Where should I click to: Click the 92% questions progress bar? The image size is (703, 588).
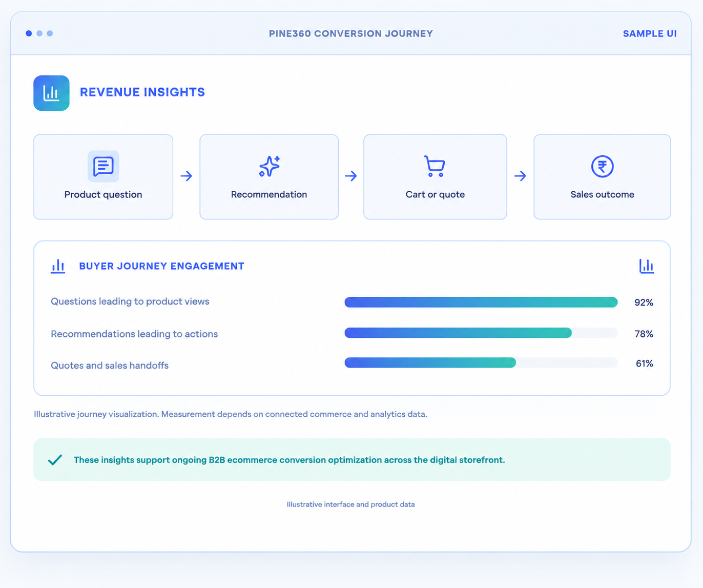[x=481, y=302]
